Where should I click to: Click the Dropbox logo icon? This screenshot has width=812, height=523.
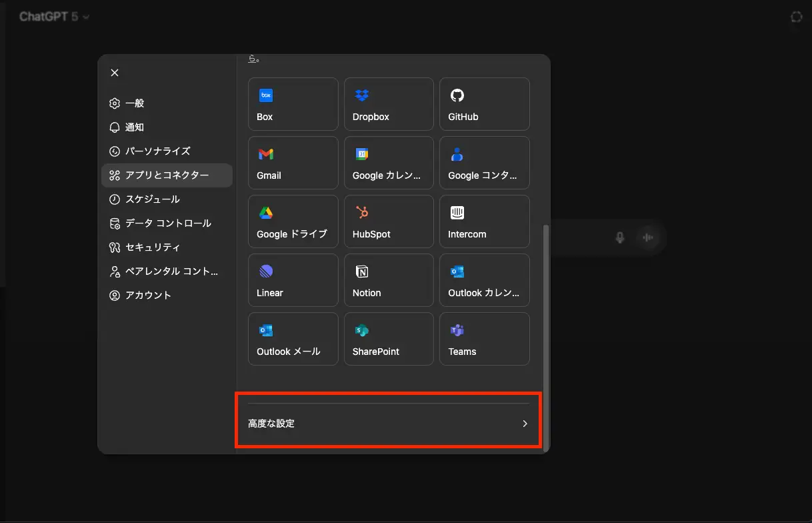362,95
